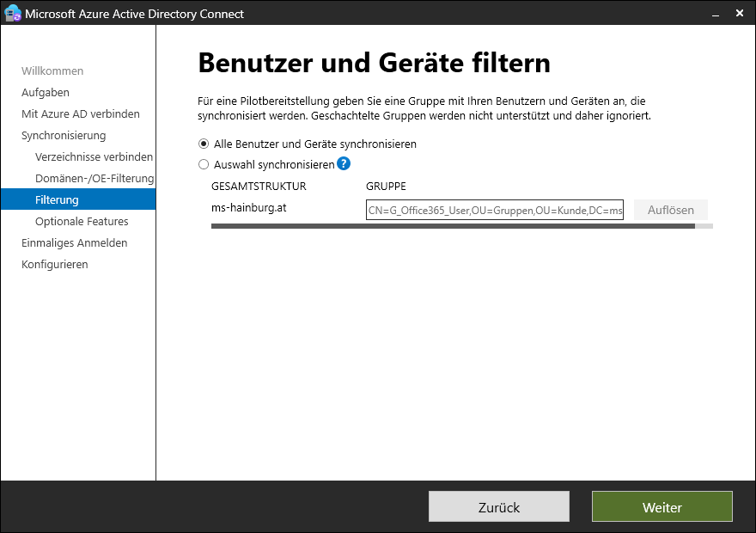Choose the 'Auswahl synchronisieren' radio button
The image size is (756, 533).
pos(204,164)
